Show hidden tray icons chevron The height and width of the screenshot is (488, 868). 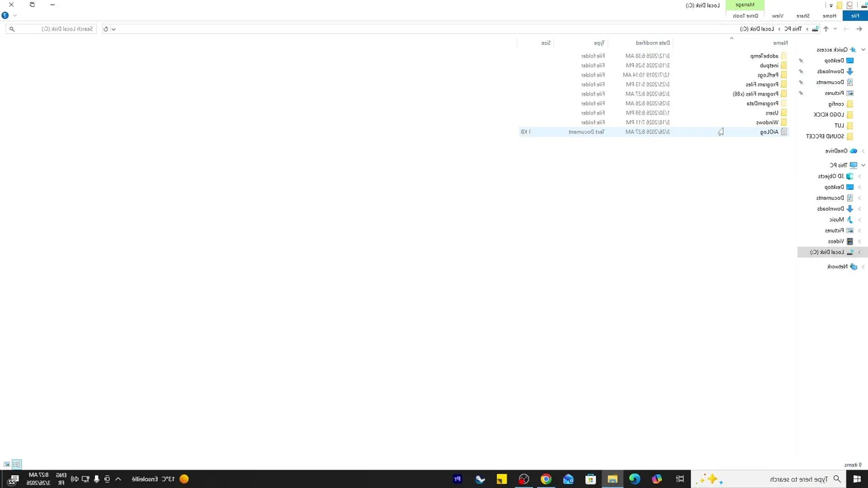pyautogui.click(x=118, y=479)
